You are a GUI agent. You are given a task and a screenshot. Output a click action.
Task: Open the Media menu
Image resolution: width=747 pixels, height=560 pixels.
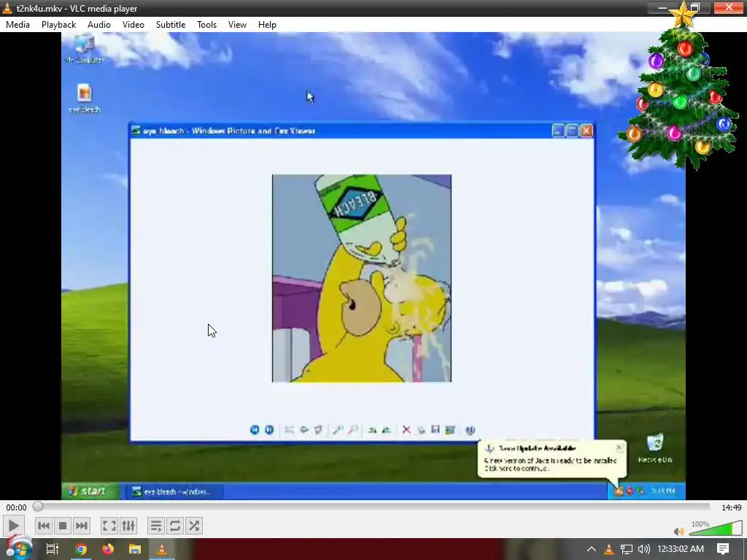(18, 25)
